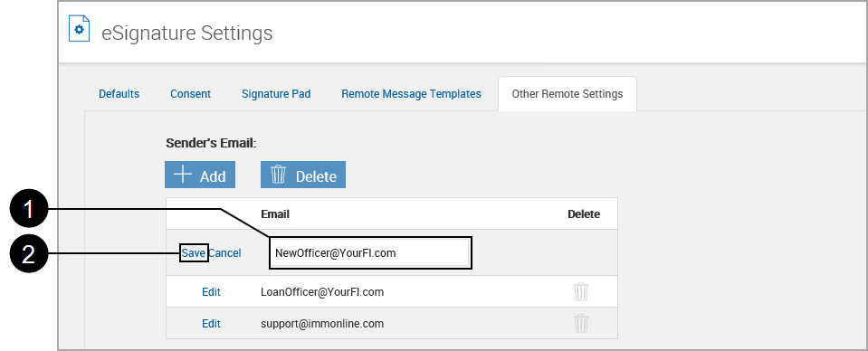Image resolution: width=868 pixels, height=351 pixels.
Task: Click the Add sender email button
Action: (200, 175)
